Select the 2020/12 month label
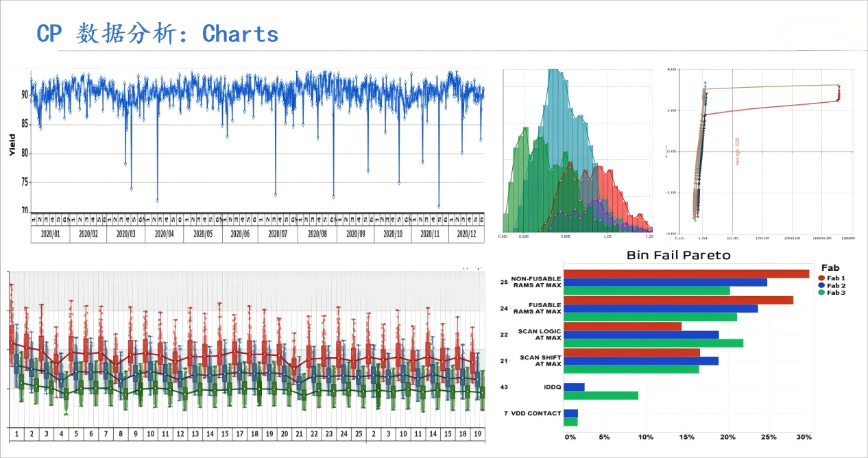This screenshot has width=868, height=458. click(x=466, y=234)
